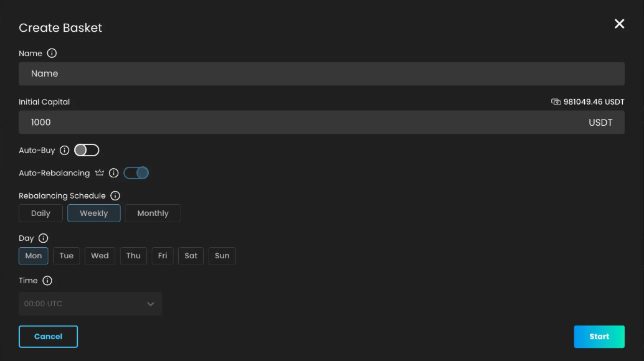
Task: Select the Monthly rebalancing schedule
Action: 153,213
